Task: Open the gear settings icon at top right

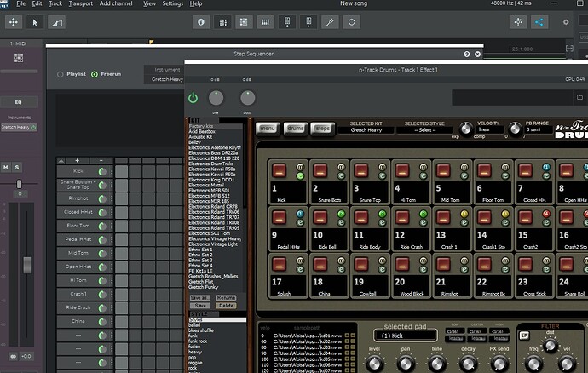Action: 566,22
